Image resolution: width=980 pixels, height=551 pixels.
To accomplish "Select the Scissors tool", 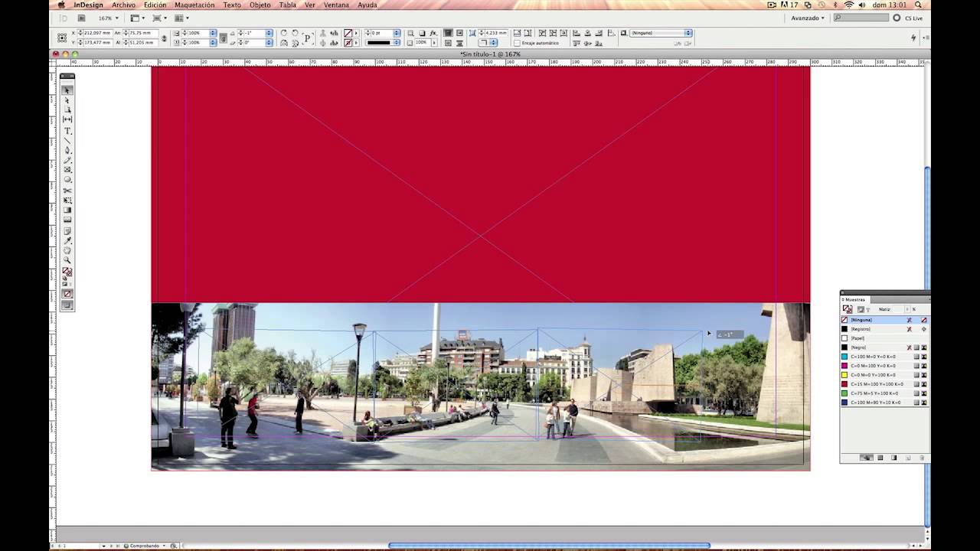I will pos(67,190).
